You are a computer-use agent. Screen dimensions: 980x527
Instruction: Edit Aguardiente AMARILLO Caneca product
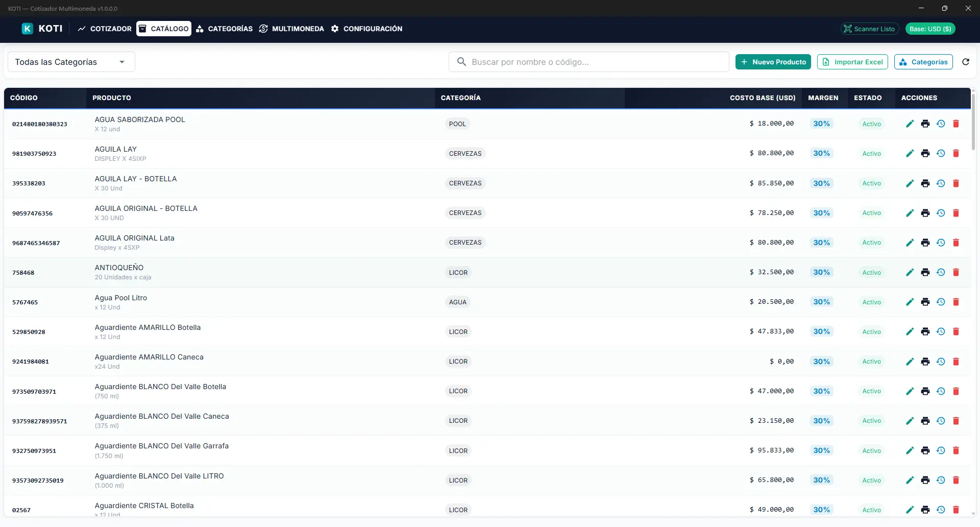(910, 362)
